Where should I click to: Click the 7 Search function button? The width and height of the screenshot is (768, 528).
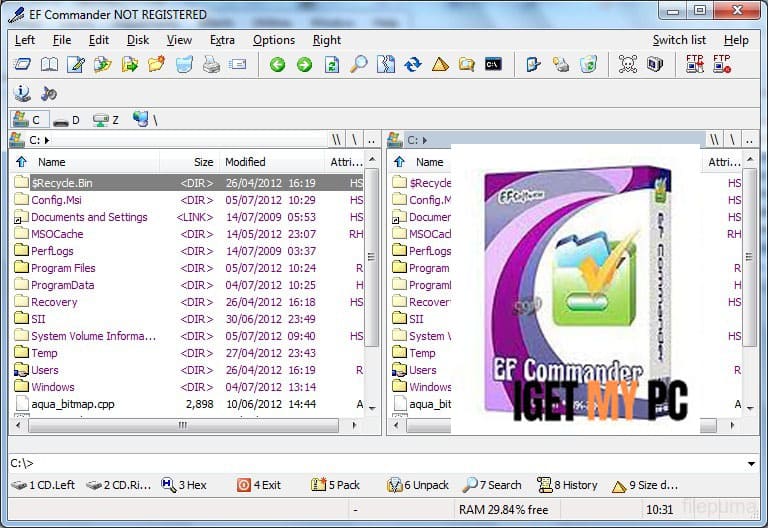tap(492, 485)
